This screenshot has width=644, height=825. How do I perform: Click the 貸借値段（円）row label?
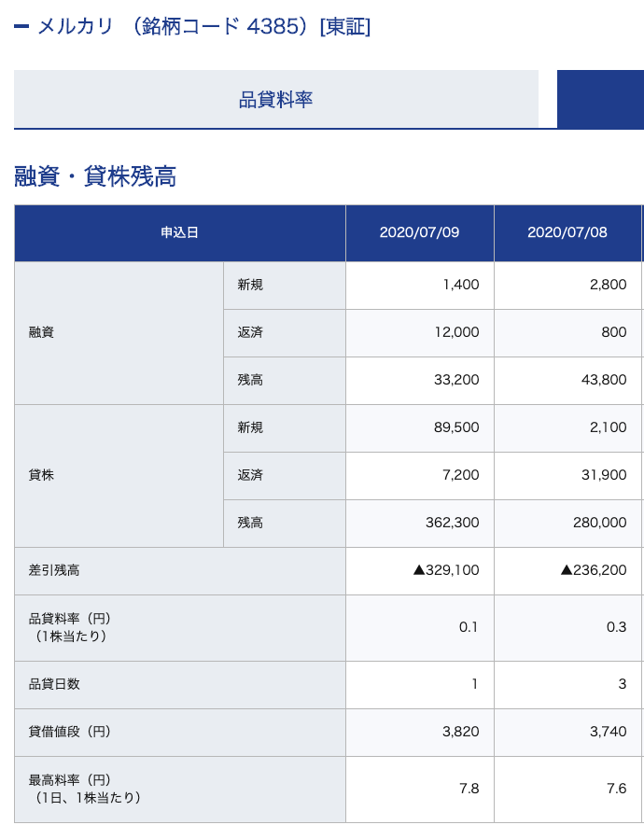pos(70,732)
